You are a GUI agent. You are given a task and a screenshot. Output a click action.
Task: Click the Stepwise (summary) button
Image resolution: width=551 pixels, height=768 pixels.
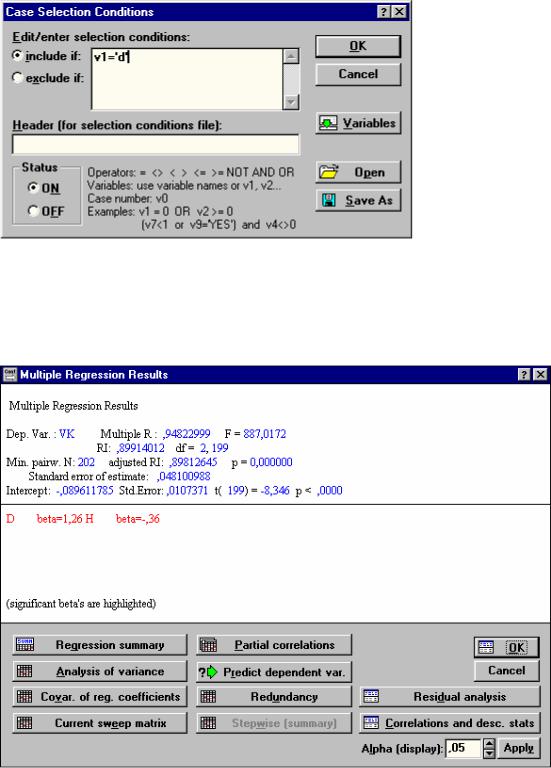pos(274,723)
